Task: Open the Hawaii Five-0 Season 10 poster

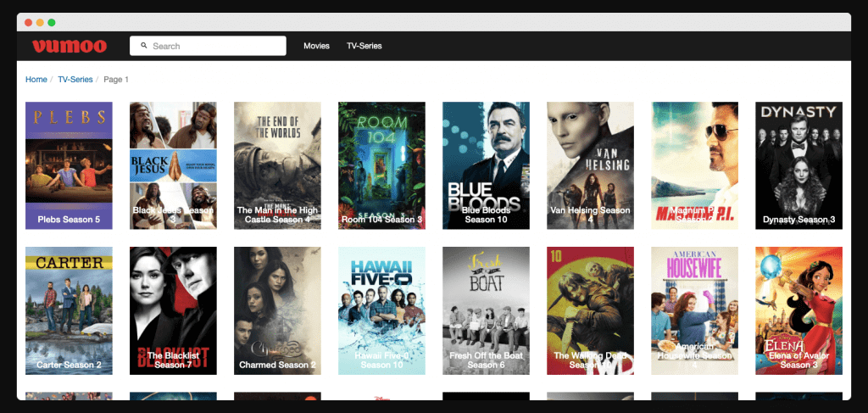Action: pos(382,310)
